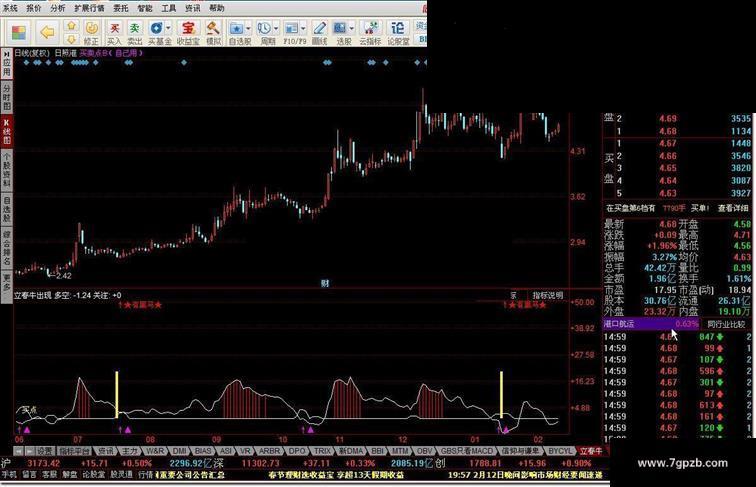Open the 工具 menu
756x487 pixels.
point(169,8)
